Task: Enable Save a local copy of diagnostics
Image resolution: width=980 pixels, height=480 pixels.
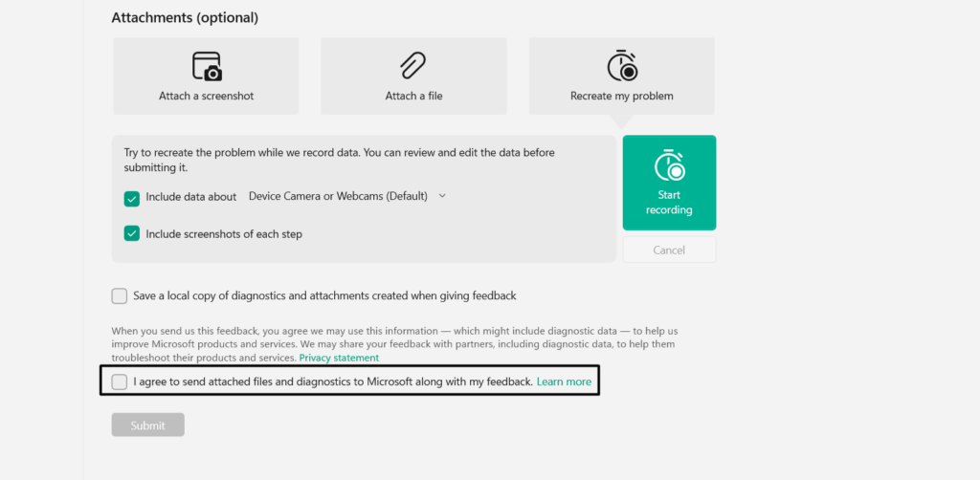Action: click(x=120, y=296)
